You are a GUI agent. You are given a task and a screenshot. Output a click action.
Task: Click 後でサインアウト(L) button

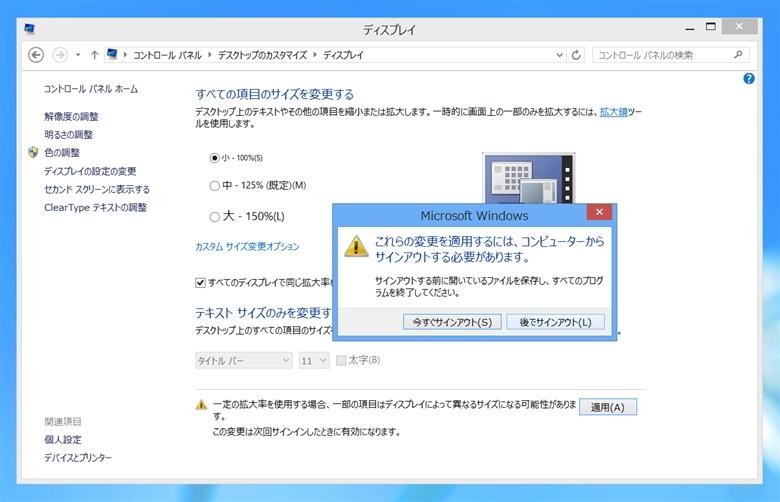(556, 322)
